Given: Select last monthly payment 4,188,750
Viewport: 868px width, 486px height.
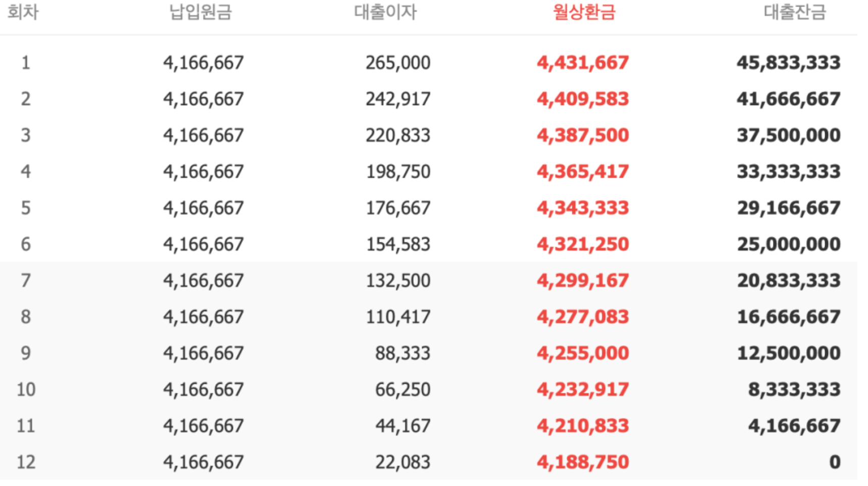Looking at the screenshot, I should click(583, 462).
